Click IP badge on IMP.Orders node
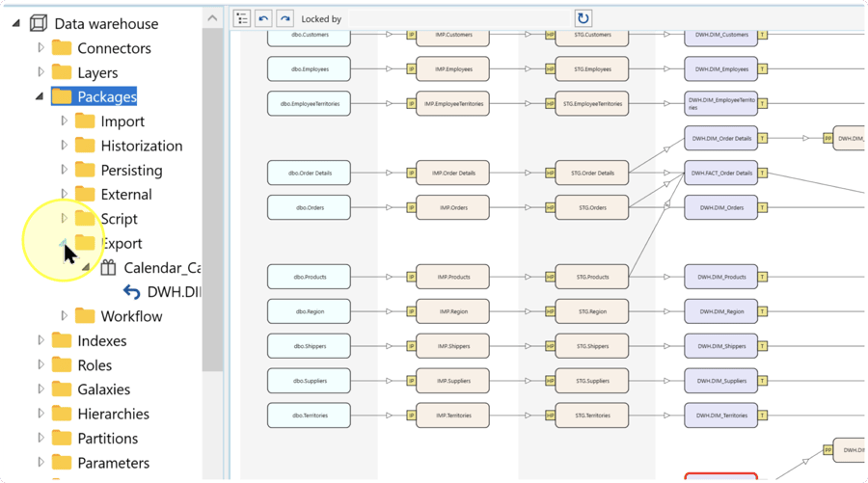This screenshot has height=483, width=868. (x=411, y=207)
